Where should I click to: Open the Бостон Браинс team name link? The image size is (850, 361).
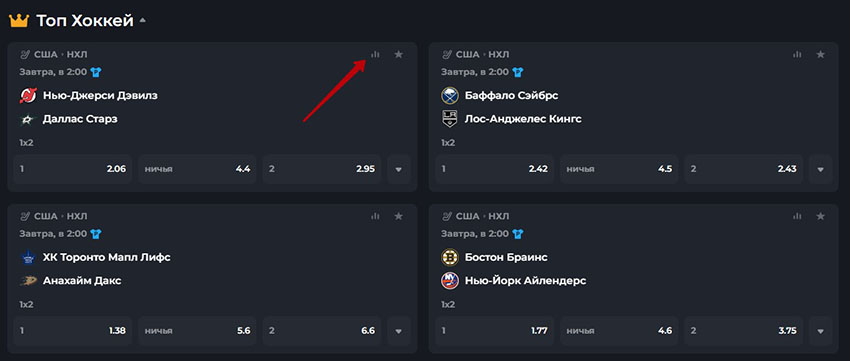498,257
